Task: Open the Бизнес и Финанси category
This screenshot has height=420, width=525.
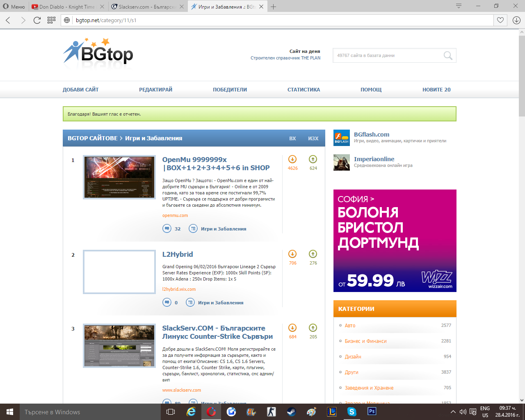Action: click(x=366, y=341)
